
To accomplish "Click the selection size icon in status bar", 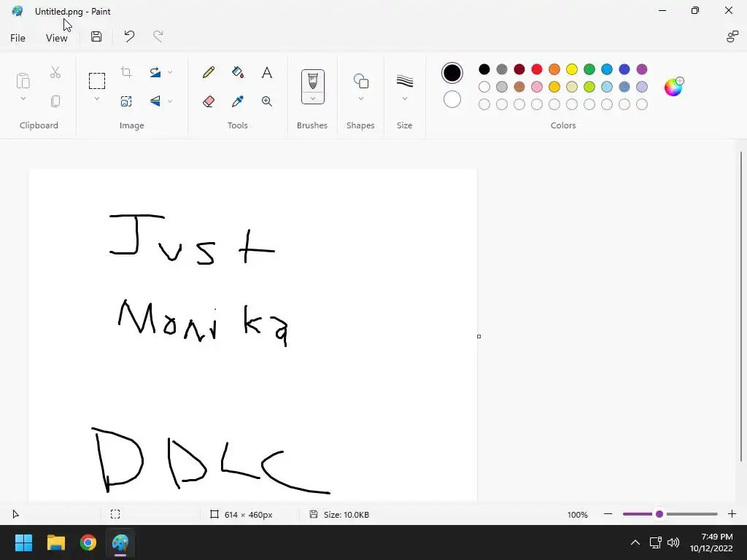I will (x=115, y=514).
